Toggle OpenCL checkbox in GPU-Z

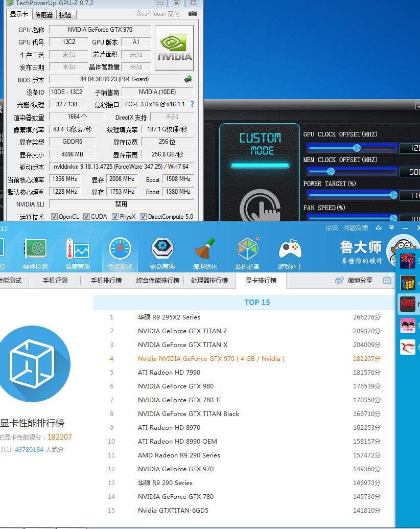(54, 217)
